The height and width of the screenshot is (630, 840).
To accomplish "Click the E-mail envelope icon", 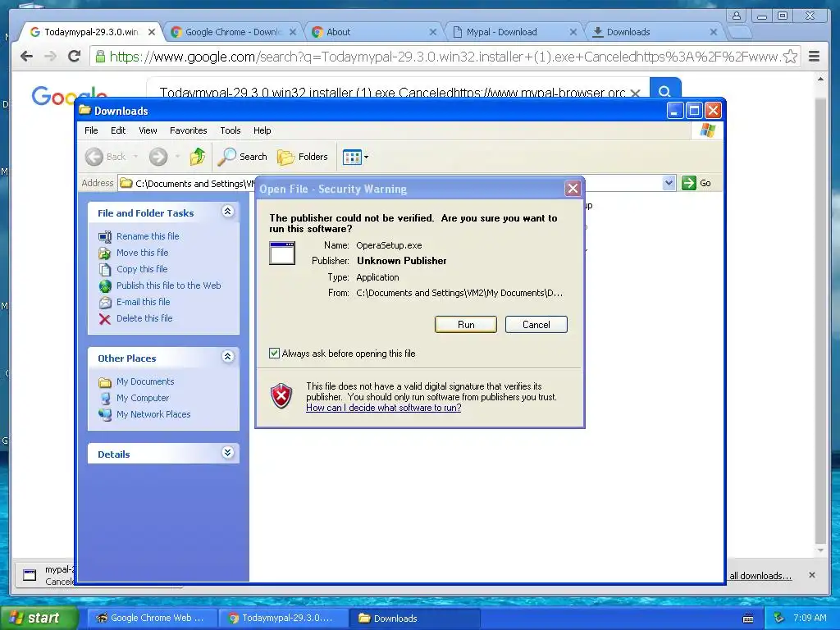I will (105, 303).
